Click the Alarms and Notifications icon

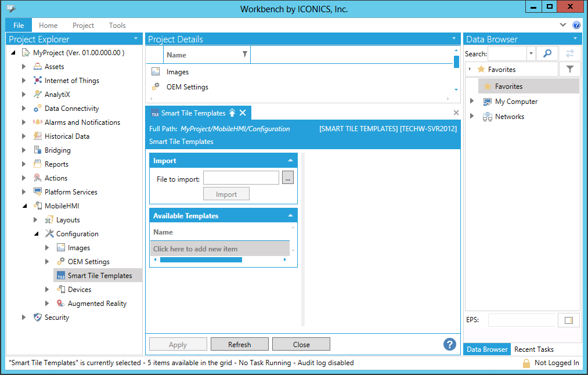pyautogui.click(x=38, y=122)
